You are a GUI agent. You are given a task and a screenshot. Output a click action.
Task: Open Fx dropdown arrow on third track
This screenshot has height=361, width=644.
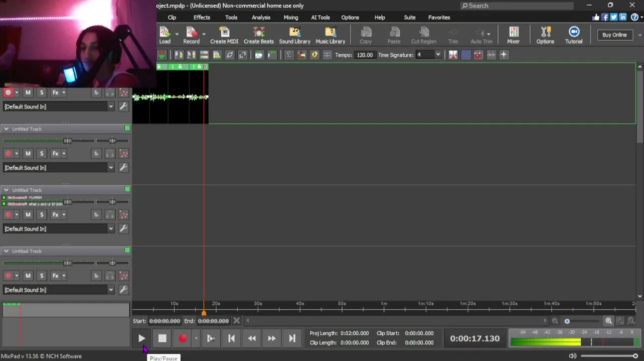63,215
